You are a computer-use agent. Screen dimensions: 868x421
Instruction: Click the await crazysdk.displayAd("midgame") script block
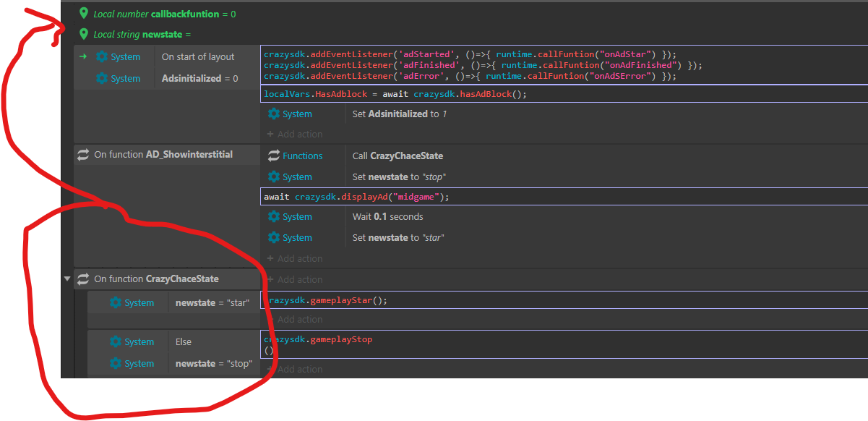tap(564, 197)
